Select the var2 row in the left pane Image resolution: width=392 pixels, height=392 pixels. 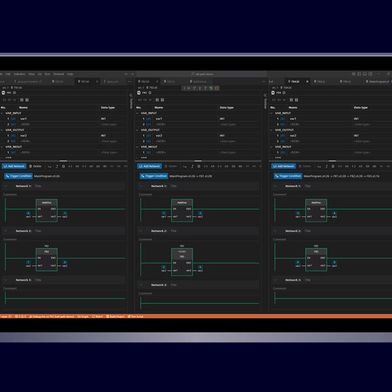tap(64, 136)
